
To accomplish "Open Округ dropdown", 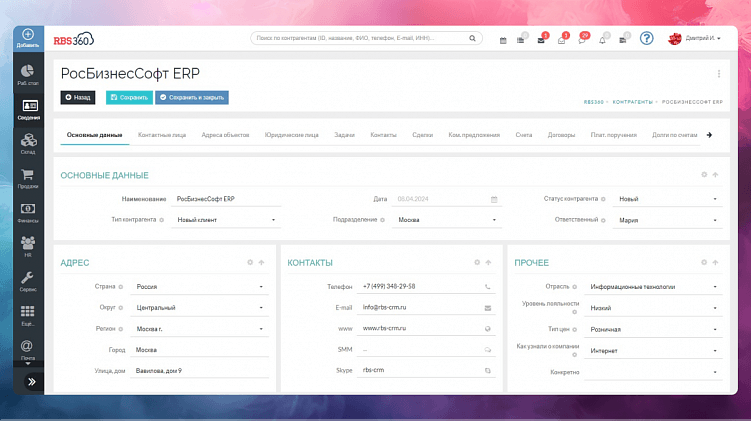I will tap(200, 307).
